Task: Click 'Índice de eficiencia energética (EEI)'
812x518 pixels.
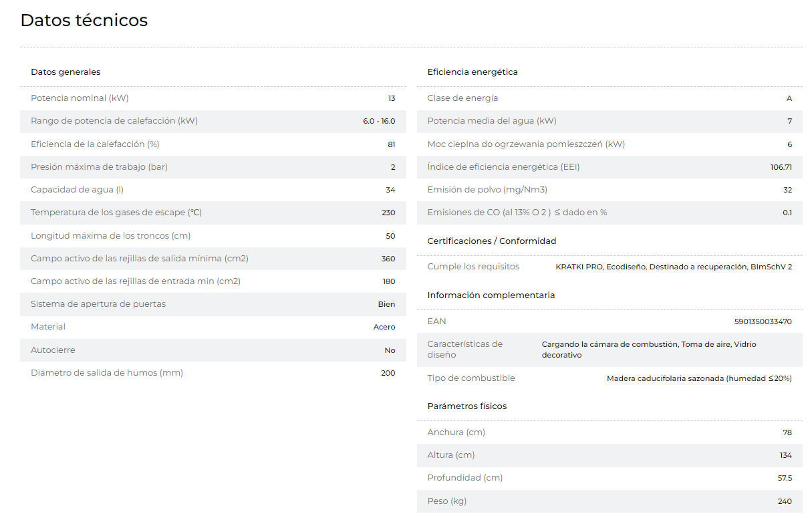Action: (x=504, y=167)
